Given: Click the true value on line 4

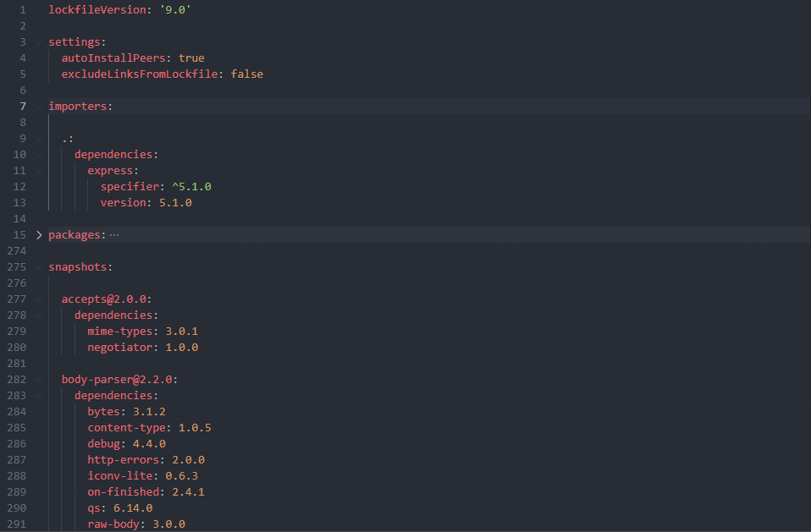Looking at the screenshot, I should (191, 58).
